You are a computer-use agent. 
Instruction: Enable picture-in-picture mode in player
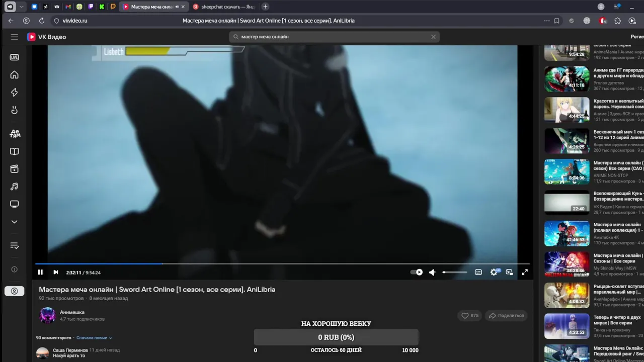(509, 273)
